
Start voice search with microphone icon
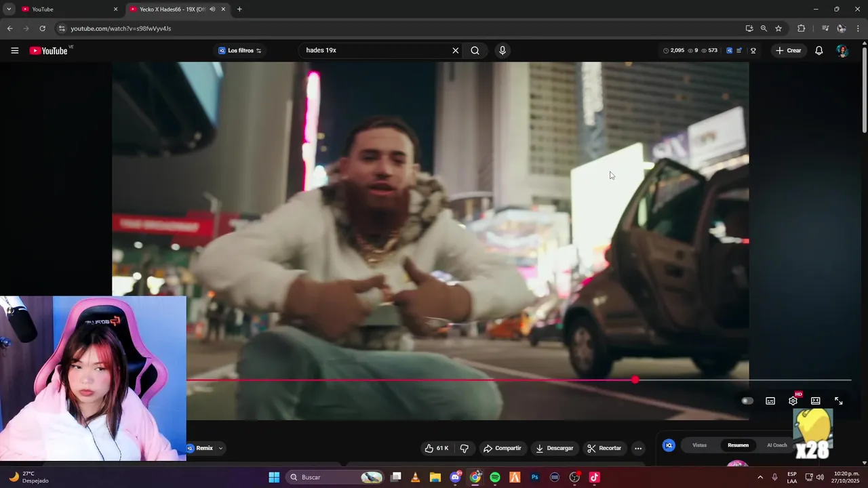pyautogui.click(x=502, y=51)
